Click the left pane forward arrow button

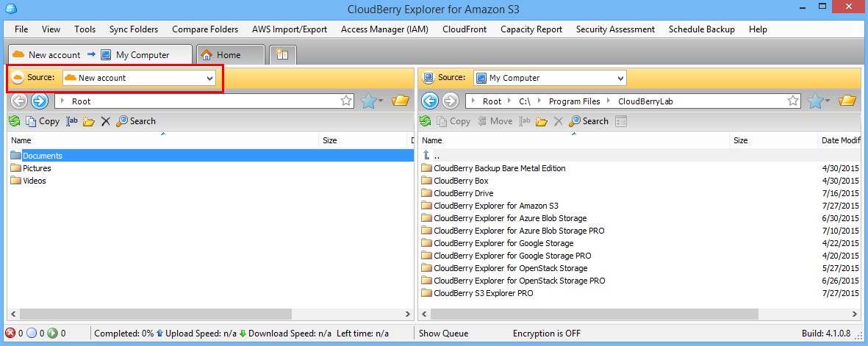click(x=39, y=101)
